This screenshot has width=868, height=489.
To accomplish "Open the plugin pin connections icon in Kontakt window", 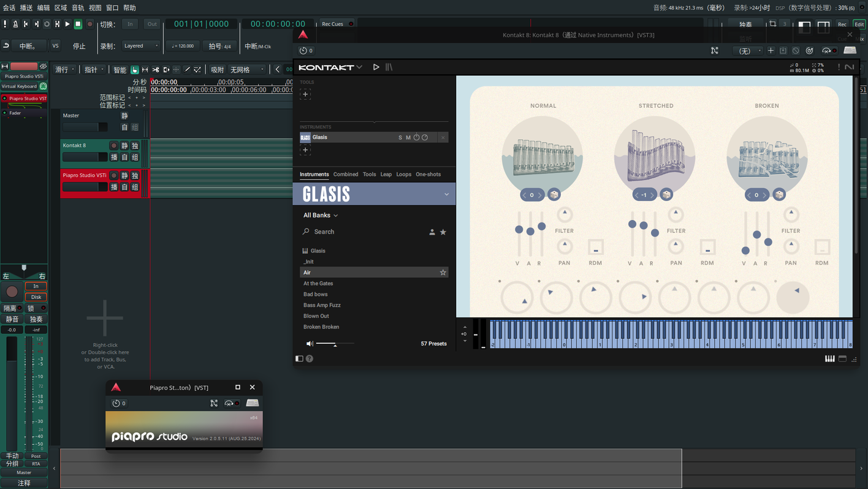I will [715, 51].
